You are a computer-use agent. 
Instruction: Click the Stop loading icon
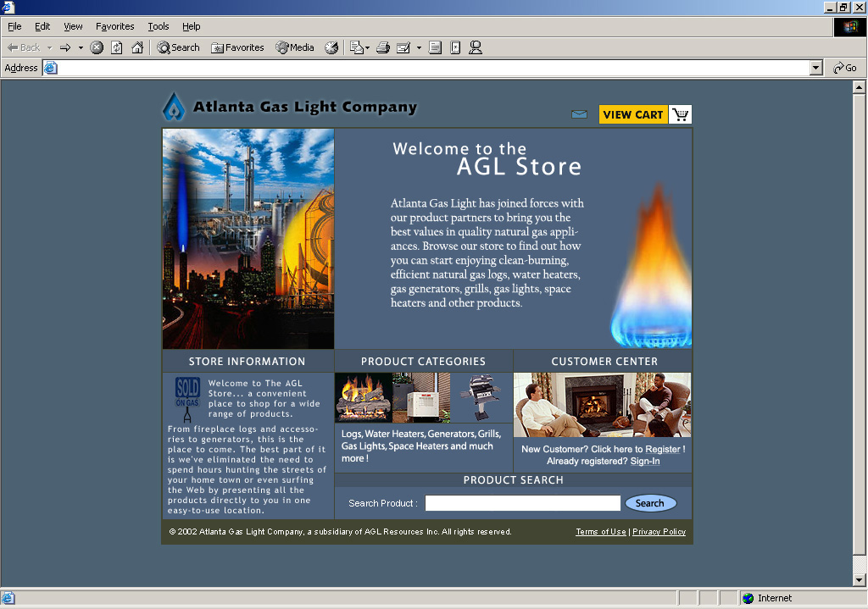click(97, 47)
